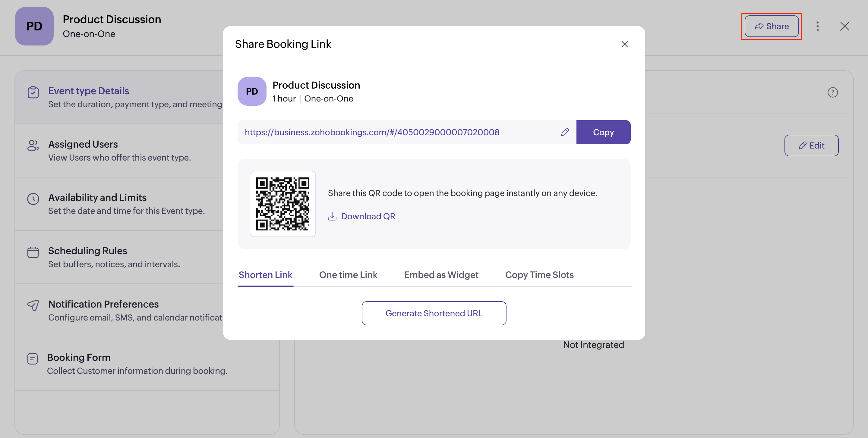Click Generate Shortened URL button

pyautogui.click(x=434, y=313)
